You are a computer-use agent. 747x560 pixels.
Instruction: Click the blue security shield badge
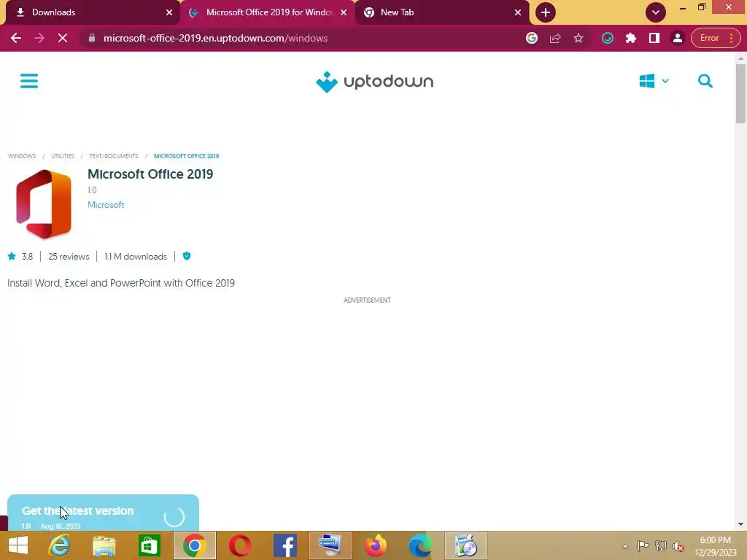click(187, 256)
